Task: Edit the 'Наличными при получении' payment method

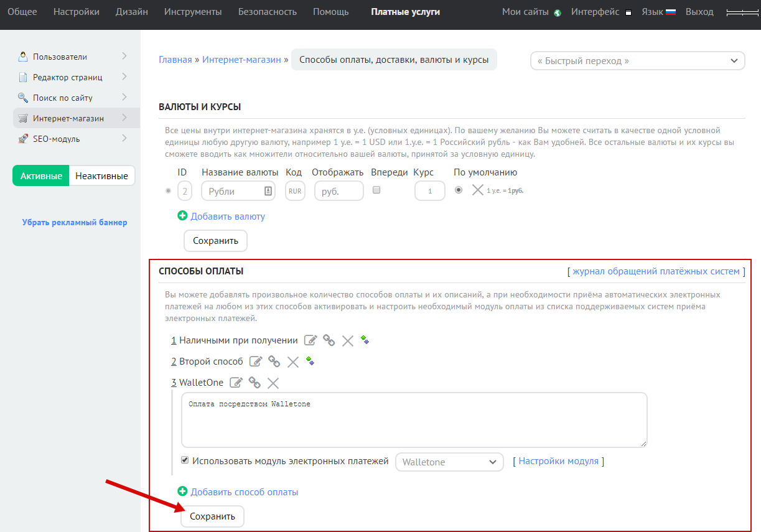Action: click(x=310, y=340)
